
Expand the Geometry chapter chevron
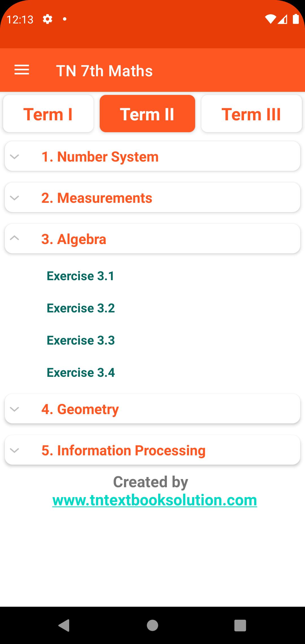pyautogui.click(x=14, y=409)
